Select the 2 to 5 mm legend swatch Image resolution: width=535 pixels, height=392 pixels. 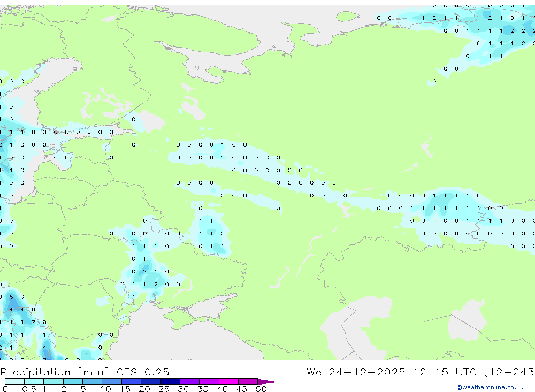tap(73, 381)
